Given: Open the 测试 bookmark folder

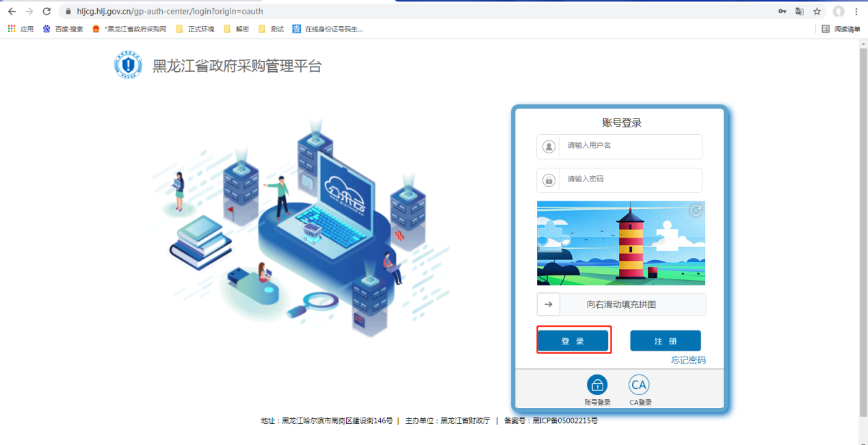Looking at the screenshot, I should (271, 29).
